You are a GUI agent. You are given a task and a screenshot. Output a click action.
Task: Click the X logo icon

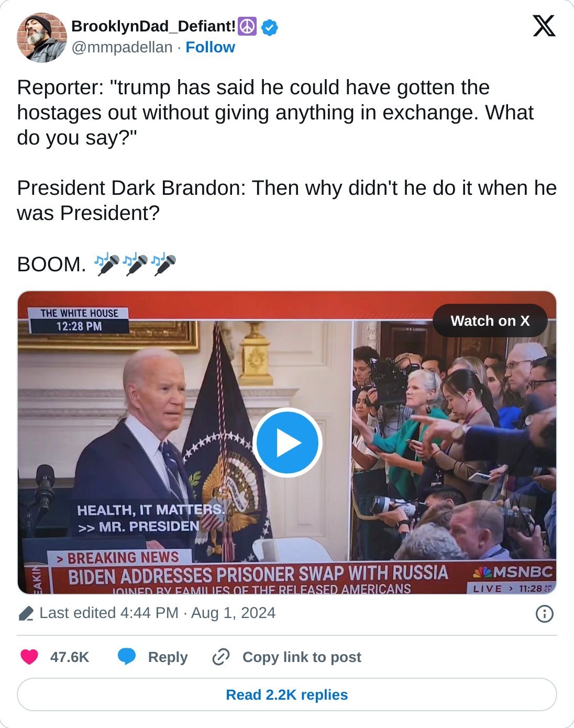point(544,26)
